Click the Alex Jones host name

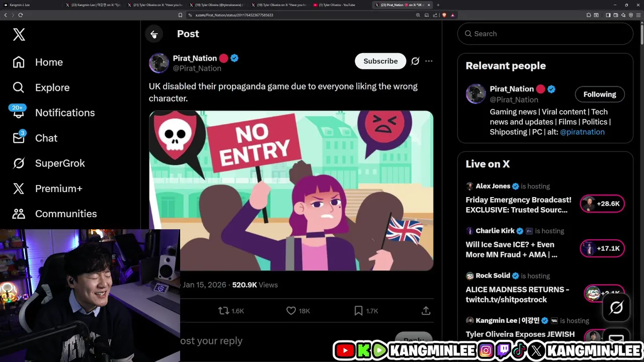pos(493,186)
